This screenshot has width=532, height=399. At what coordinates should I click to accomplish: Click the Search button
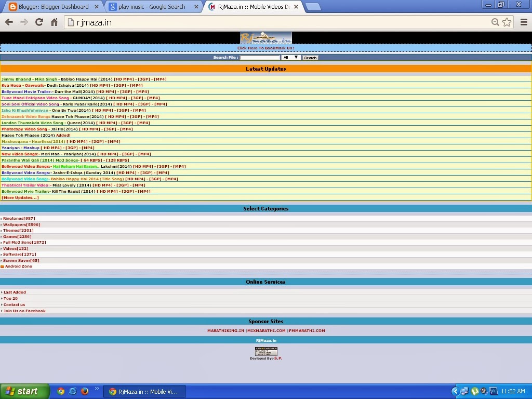(x=310, y=58)
